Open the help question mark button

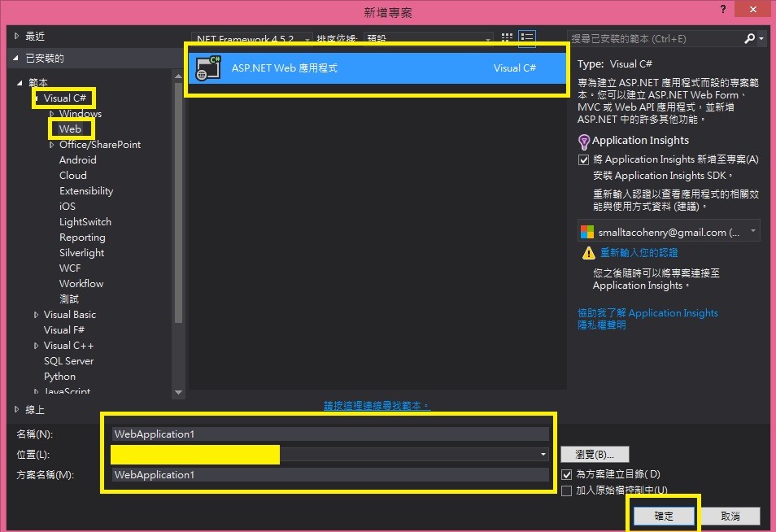pyautogui.click(x=723, y=10)
